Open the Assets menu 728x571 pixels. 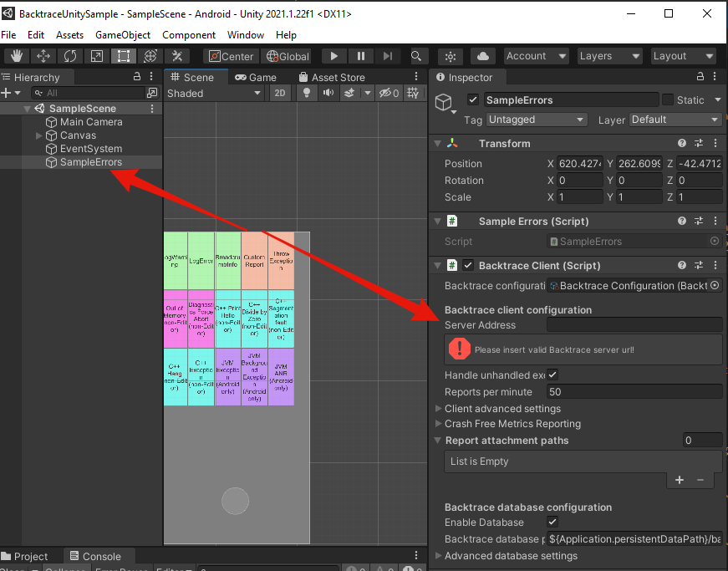point(69,35)
